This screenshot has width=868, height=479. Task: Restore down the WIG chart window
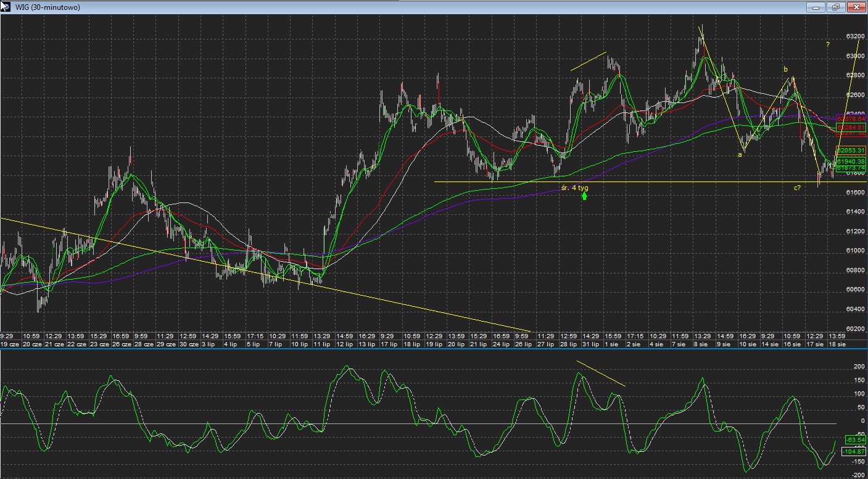[x=835, y=7]
